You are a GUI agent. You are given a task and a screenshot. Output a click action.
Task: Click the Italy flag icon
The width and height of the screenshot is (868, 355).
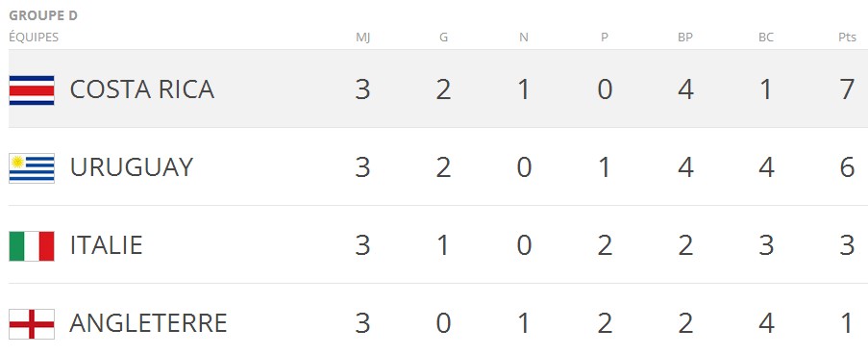click(32, 246)
